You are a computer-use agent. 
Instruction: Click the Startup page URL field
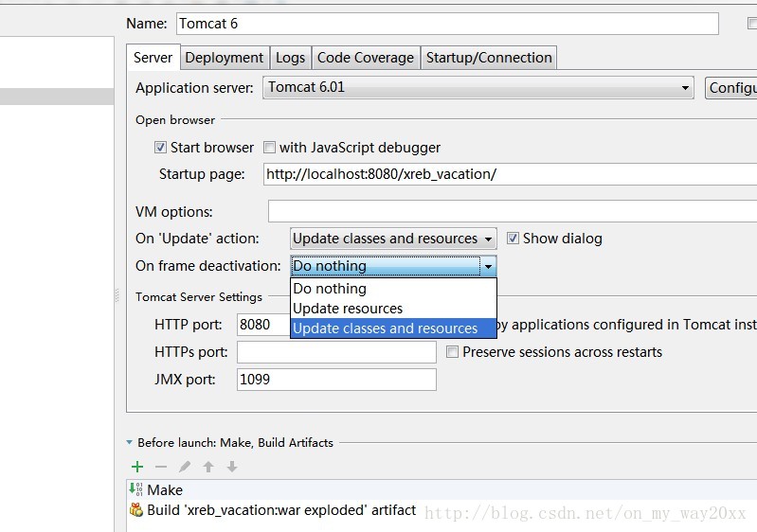[511, 174]
